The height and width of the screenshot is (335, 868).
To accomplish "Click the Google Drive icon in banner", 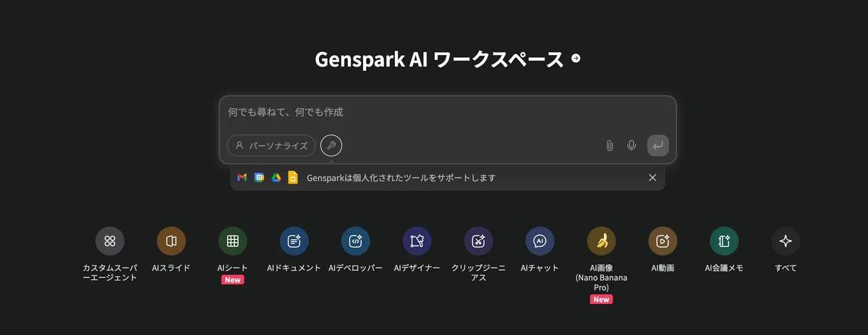I will (276, 177).
